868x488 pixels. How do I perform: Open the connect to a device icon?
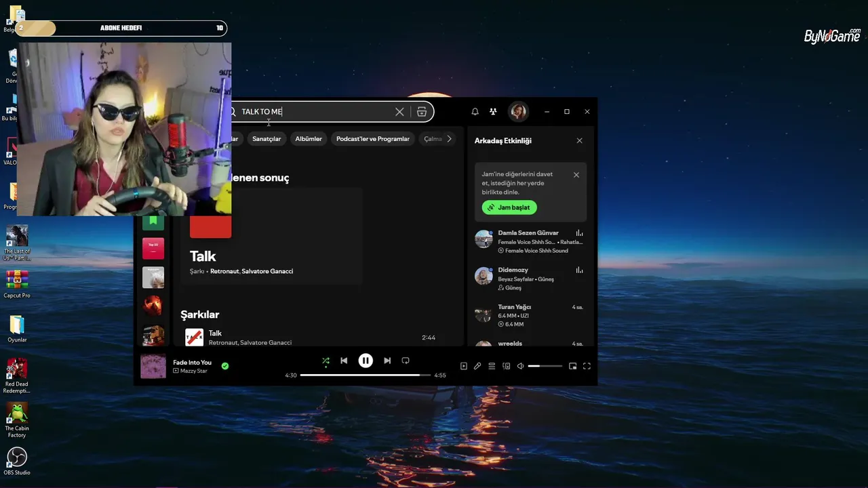(x=507, y=366)
